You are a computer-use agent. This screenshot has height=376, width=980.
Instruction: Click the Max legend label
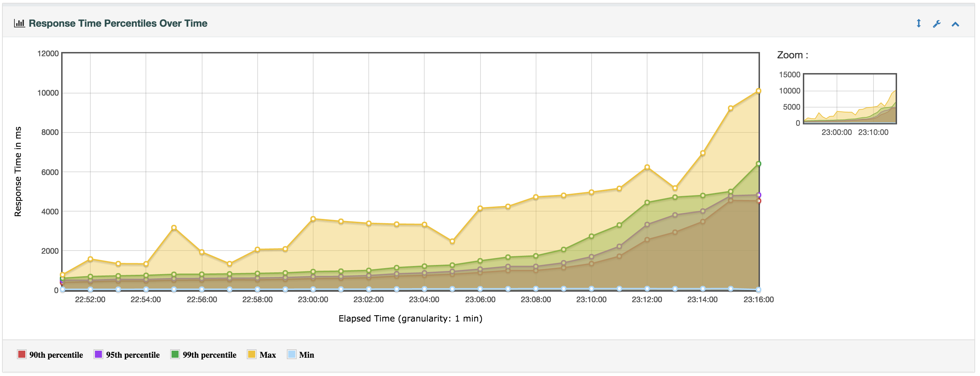coord(267,355)
